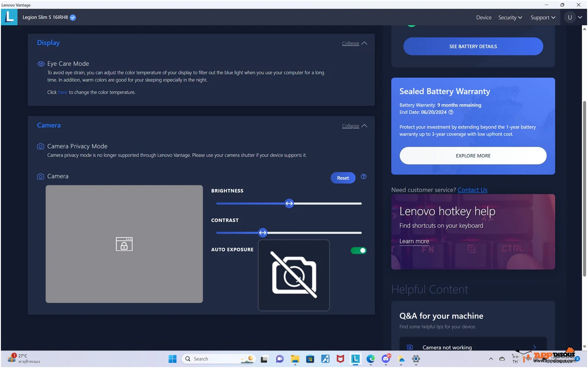Collapse the Display section

[354, 43]
